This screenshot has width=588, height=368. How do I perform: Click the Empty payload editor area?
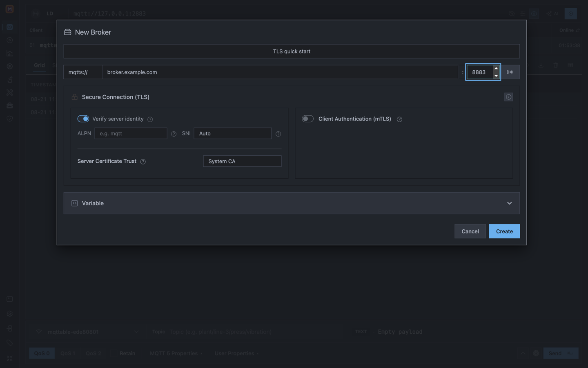[400, 332]
